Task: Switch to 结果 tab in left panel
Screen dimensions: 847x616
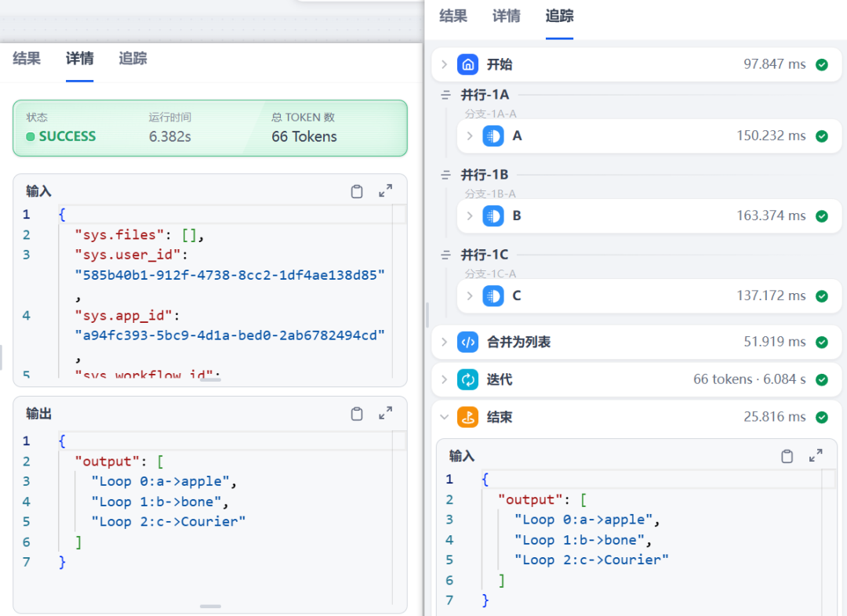Action: (x=27, y=59)
